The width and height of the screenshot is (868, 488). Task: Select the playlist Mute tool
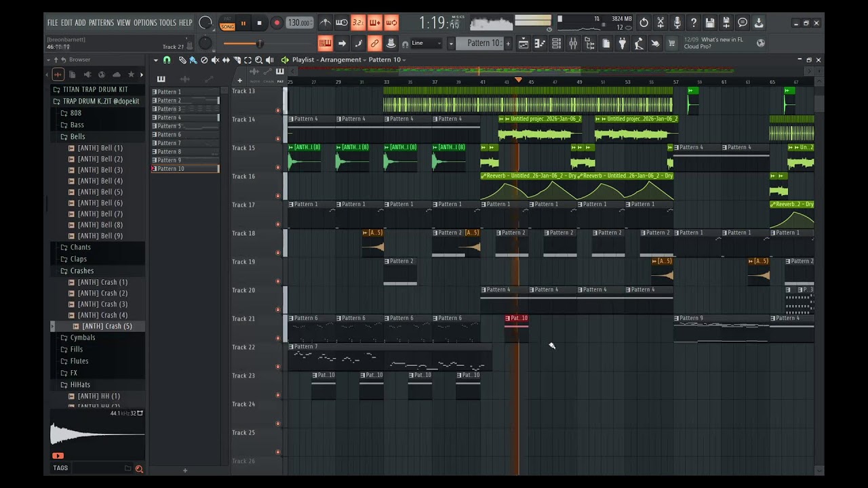point(215,60)
